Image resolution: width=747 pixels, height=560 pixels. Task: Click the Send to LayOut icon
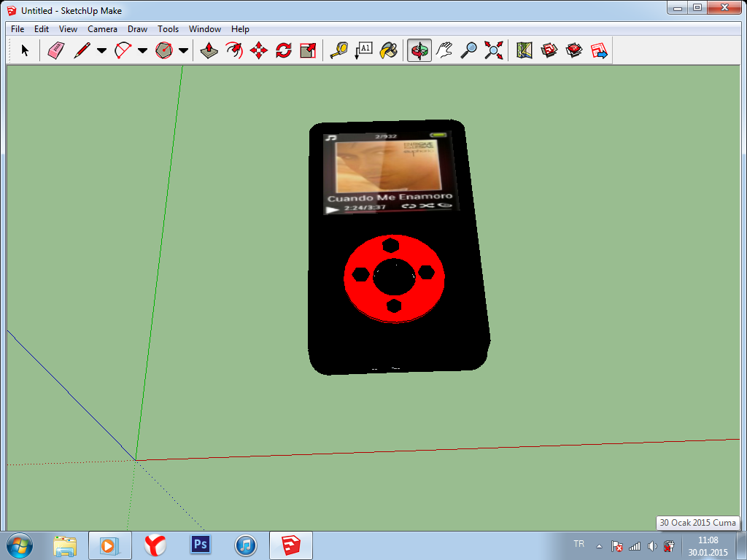pyautogui.click(x=599, y=50)
